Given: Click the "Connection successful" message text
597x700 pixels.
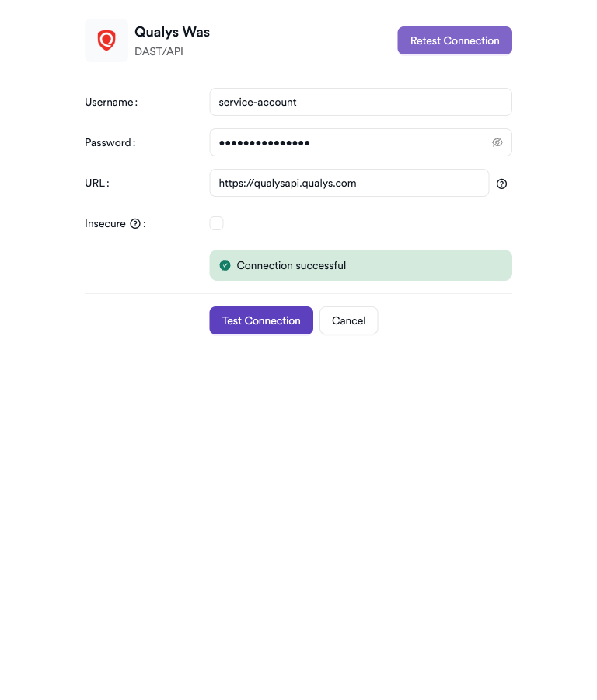Looking at the screenshot, I should (292, 265).
